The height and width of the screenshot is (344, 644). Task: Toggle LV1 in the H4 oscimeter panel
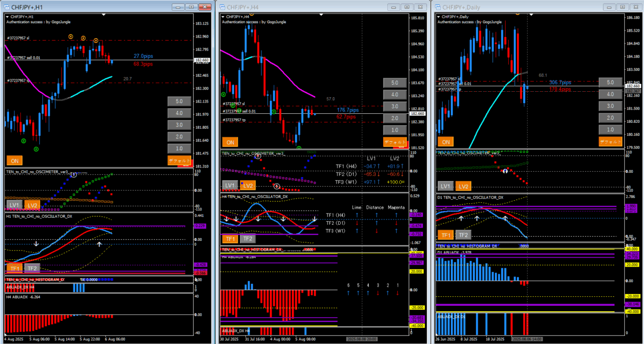coord(230,185)
